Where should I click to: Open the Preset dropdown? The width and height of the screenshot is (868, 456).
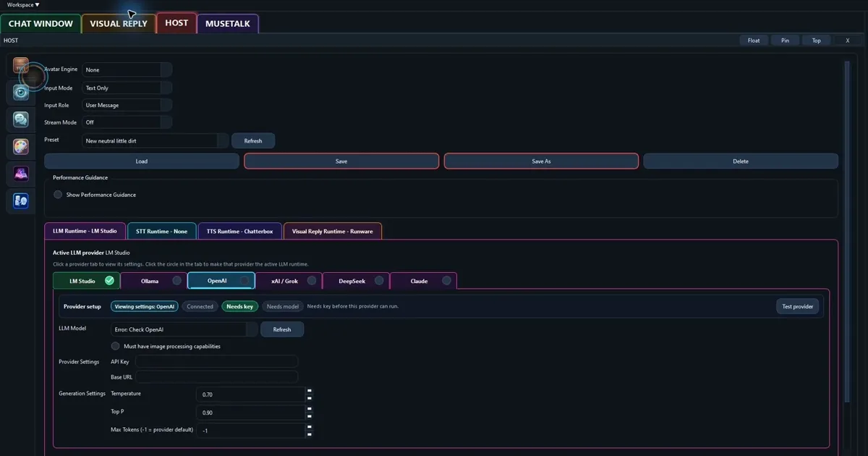click(x=155, y=140)
